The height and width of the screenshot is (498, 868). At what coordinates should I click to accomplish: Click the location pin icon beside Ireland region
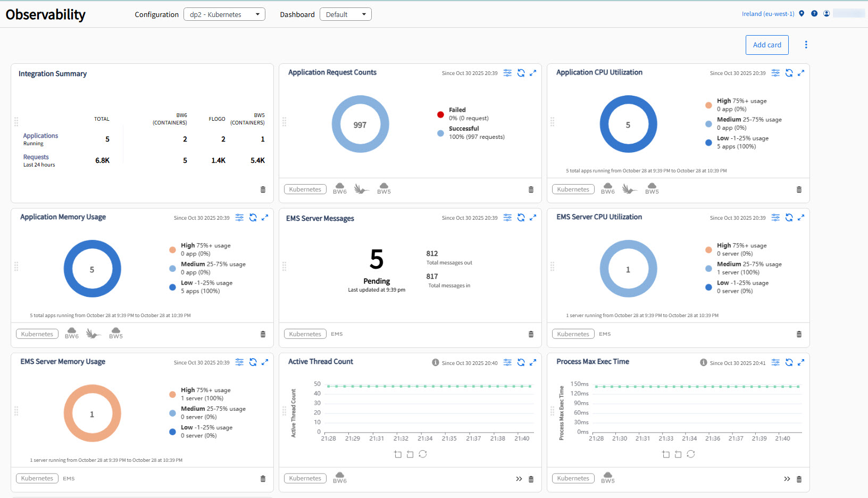click(802, 14)
